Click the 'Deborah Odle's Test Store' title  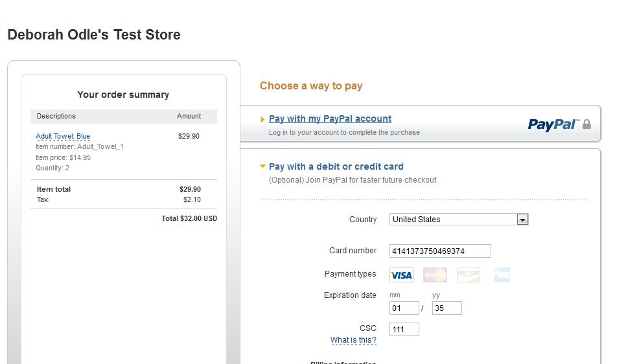[x=94, y=35]
